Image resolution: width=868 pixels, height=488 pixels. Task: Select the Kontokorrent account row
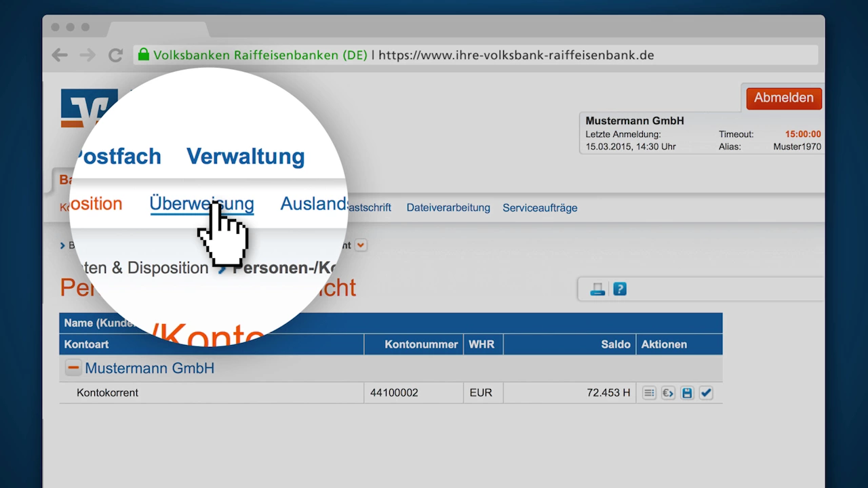point(391,392)
